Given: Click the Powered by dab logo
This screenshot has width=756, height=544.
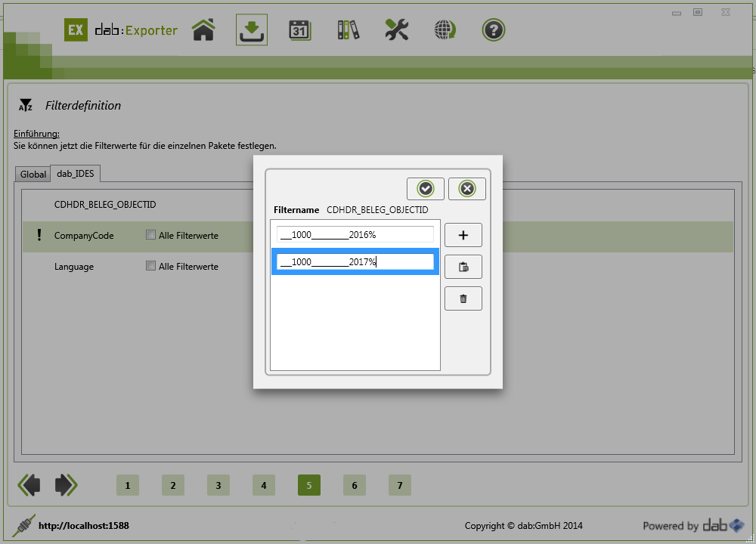Looking at the screenshot, I should pyautogui.click(x=693, y=525).
